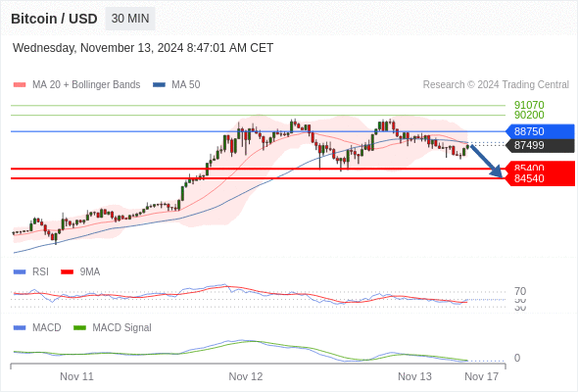Click the Nov 17 date axis label

point(481,376)
